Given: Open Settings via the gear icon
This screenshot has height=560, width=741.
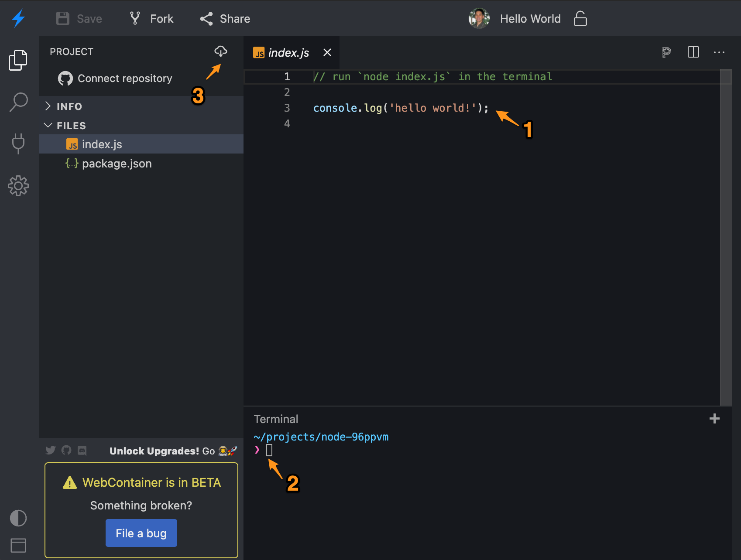Looking at the screenshot, I should (18, 186).
